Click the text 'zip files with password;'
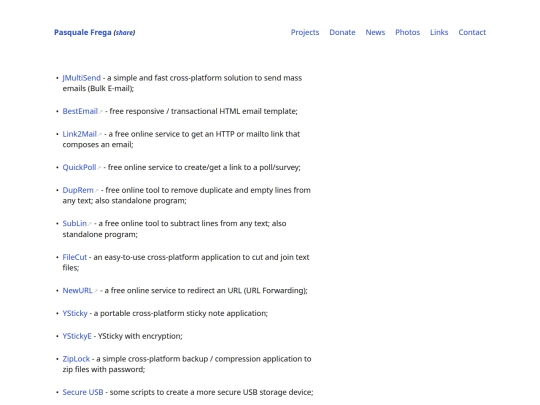 (104, 370)
